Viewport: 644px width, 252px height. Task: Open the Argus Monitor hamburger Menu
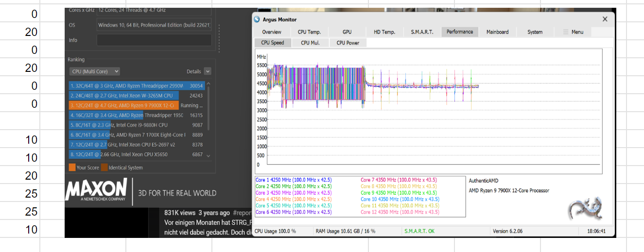tap(573, 32)
